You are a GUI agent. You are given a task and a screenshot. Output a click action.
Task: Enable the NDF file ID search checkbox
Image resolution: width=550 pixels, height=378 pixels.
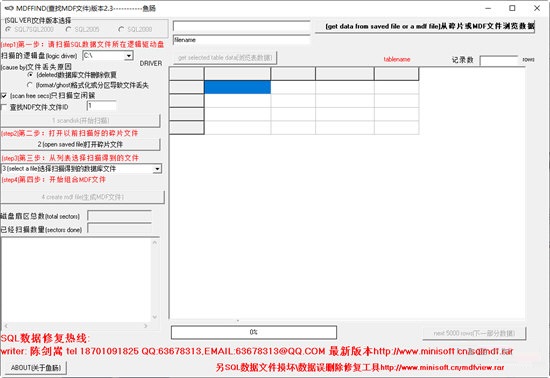click(x=4, y=107)
